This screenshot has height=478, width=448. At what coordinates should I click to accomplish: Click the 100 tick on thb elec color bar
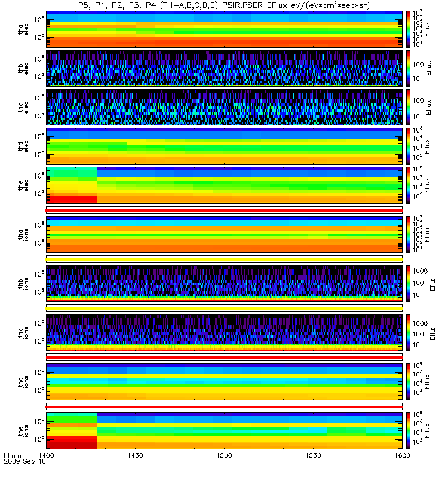pyautogui.click(x=418, y=65)
